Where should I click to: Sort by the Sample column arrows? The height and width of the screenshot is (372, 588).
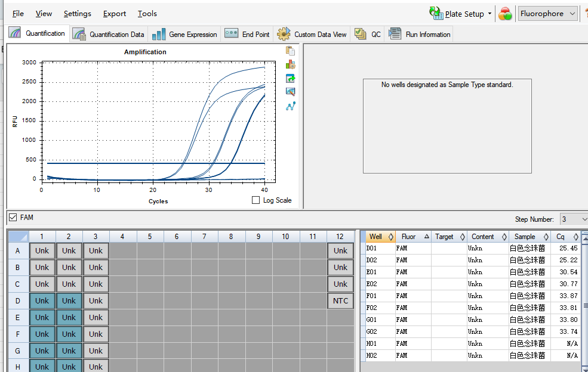(546, 237)
